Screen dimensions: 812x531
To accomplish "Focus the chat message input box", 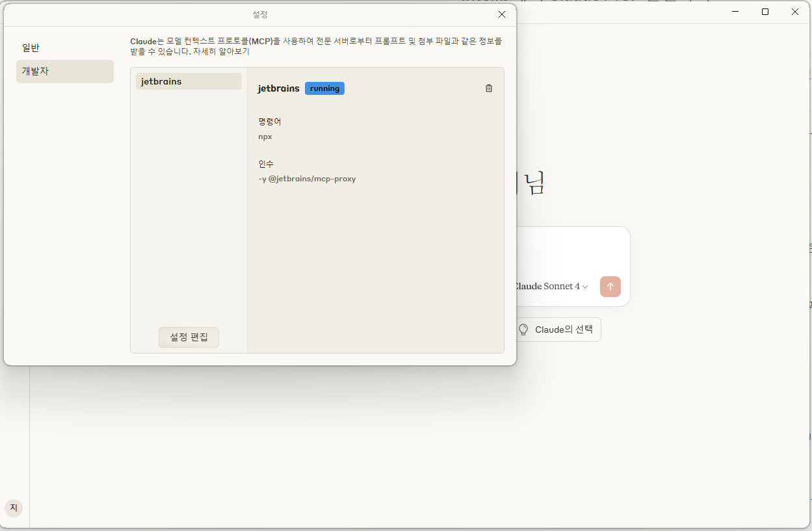I will click(572, 250).
